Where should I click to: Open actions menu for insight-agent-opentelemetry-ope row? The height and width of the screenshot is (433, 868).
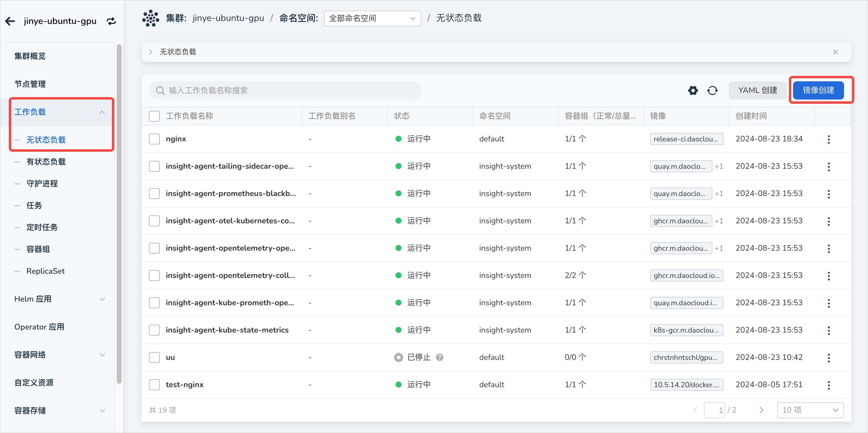829,248
